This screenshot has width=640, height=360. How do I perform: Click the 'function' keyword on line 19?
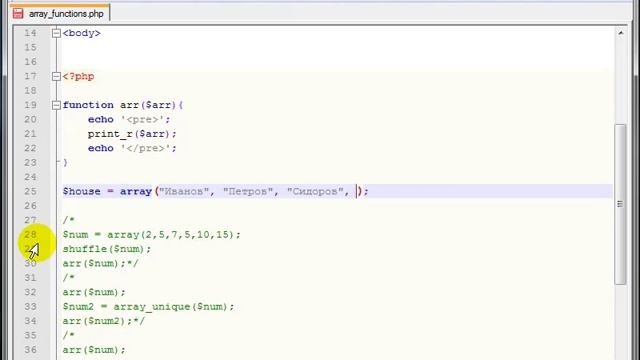(x=88, y=105)
